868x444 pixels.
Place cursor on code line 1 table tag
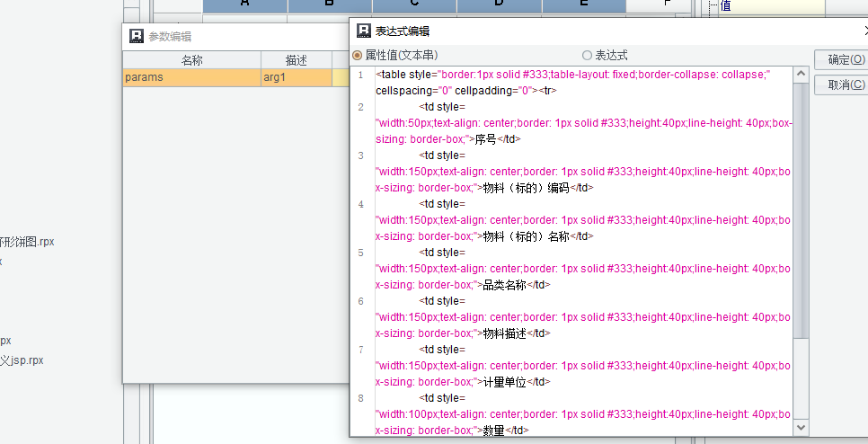tap(393, 75)
